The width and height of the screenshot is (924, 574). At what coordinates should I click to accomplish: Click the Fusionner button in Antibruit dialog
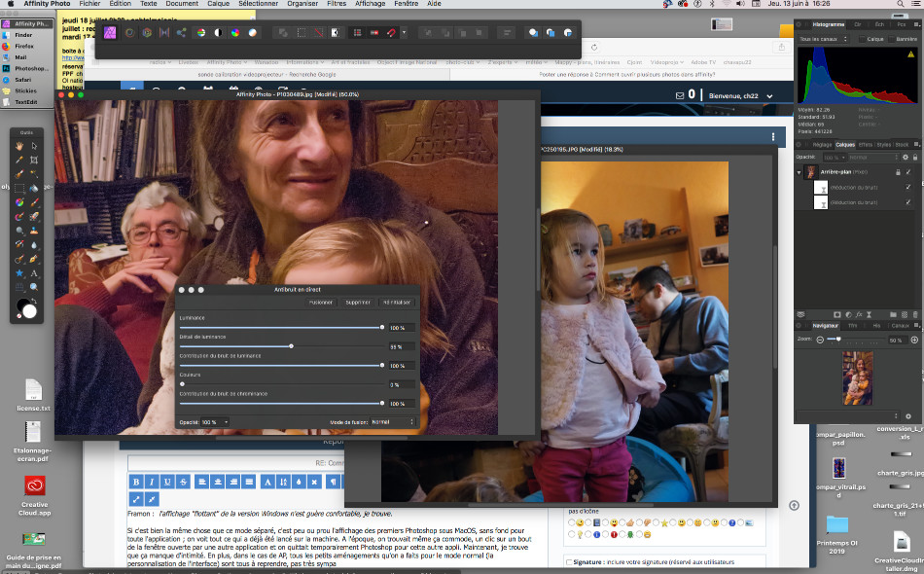(321, 303)
